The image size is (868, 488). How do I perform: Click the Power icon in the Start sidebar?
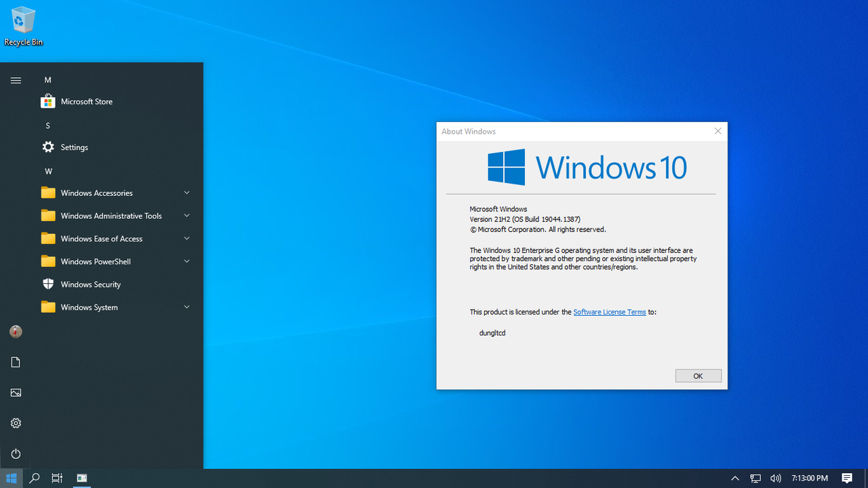[15, 453]
